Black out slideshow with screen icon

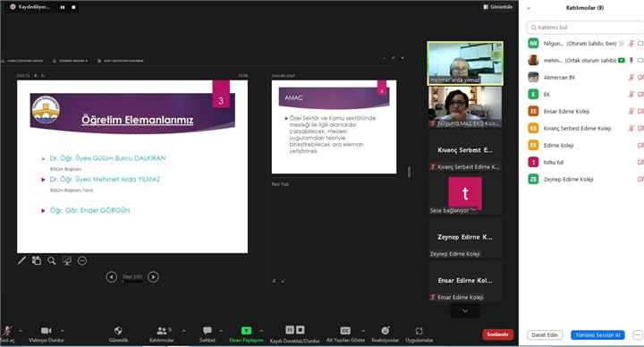(67, 260)
